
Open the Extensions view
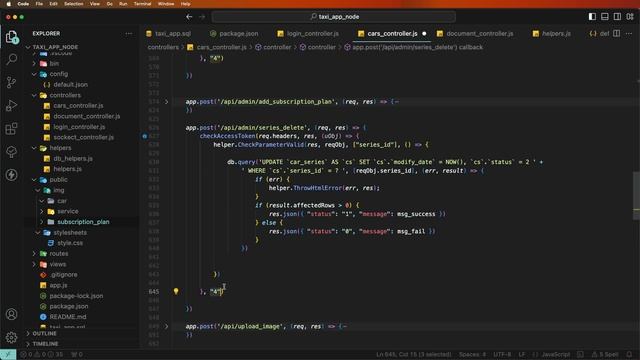11,129
